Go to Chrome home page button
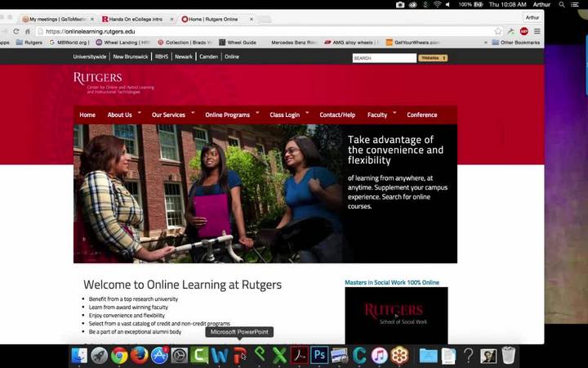This screenshot has width=588, height=368. tap(28, 32)
